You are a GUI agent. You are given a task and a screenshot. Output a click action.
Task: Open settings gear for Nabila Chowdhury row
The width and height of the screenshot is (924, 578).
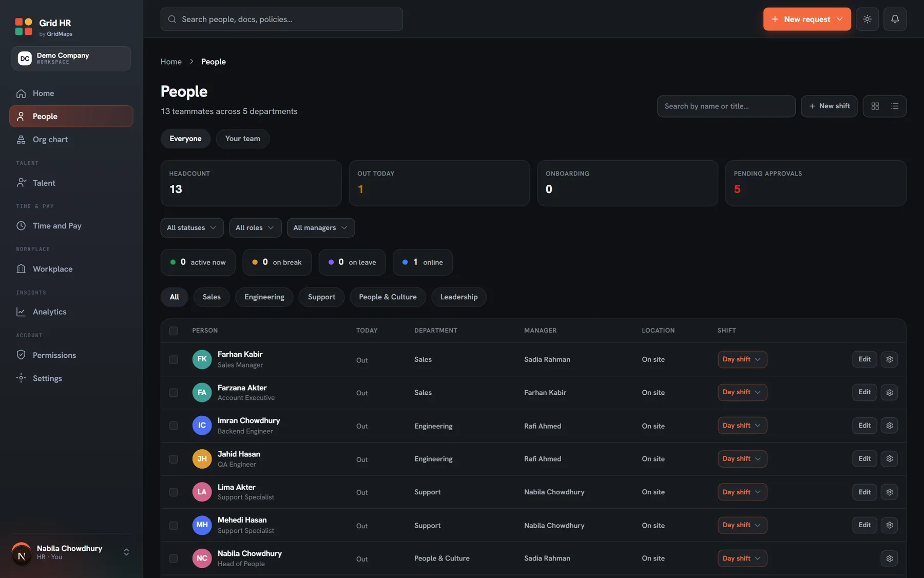889,558
